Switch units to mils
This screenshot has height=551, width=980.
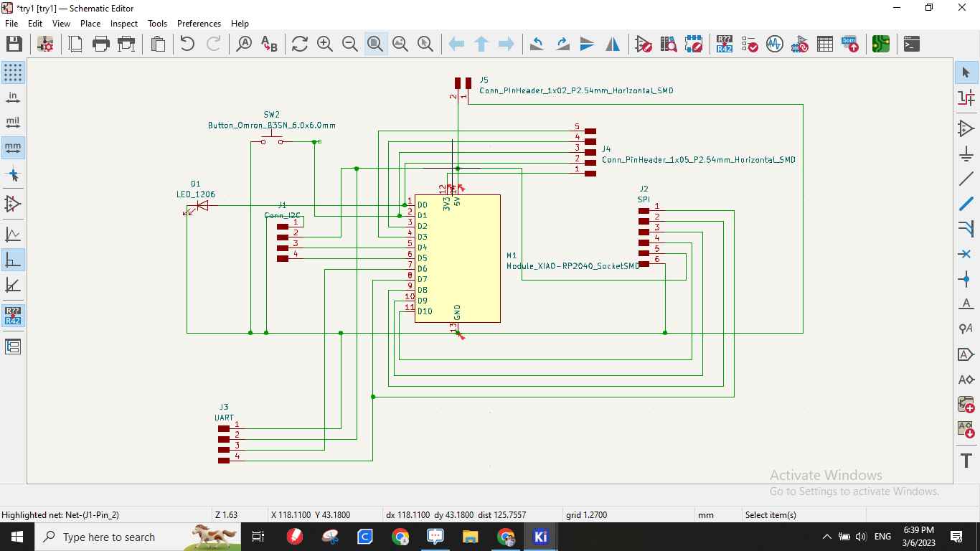(12, 121)
